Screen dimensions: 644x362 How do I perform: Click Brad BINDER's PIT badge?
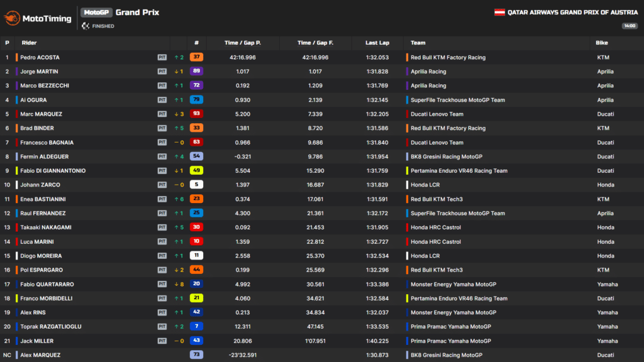tap(162, 128)
